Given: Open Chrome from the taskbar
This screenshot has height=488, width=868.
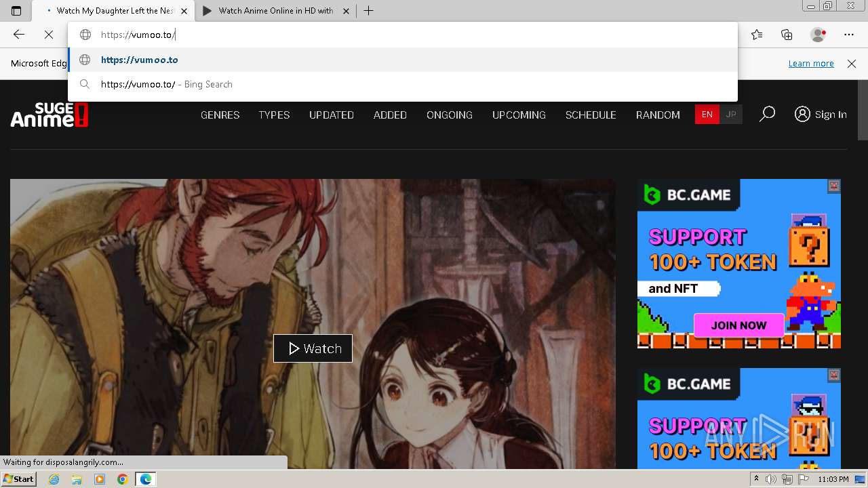Looking at the screenshot, I should (122, 479).
